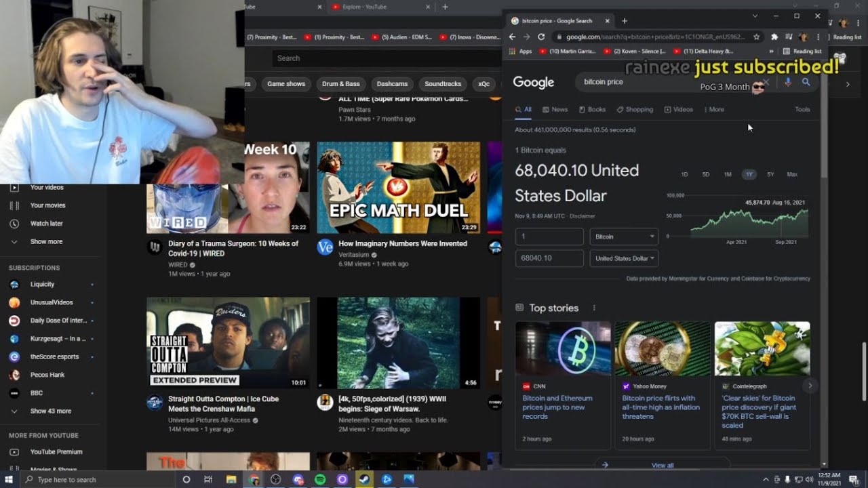Open the search Tools options
This screenshot has height=488, width=868.
802,109
